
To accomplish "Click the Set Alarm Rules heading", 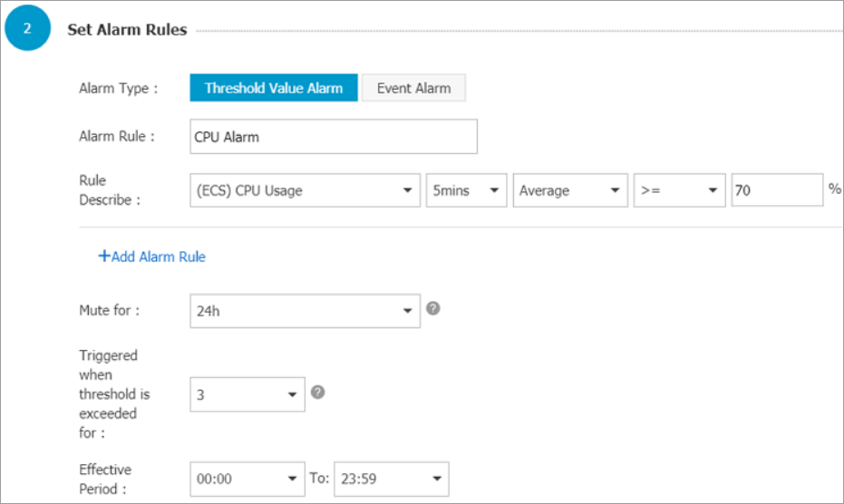I will pyautogui.click(x=127, y=30).
